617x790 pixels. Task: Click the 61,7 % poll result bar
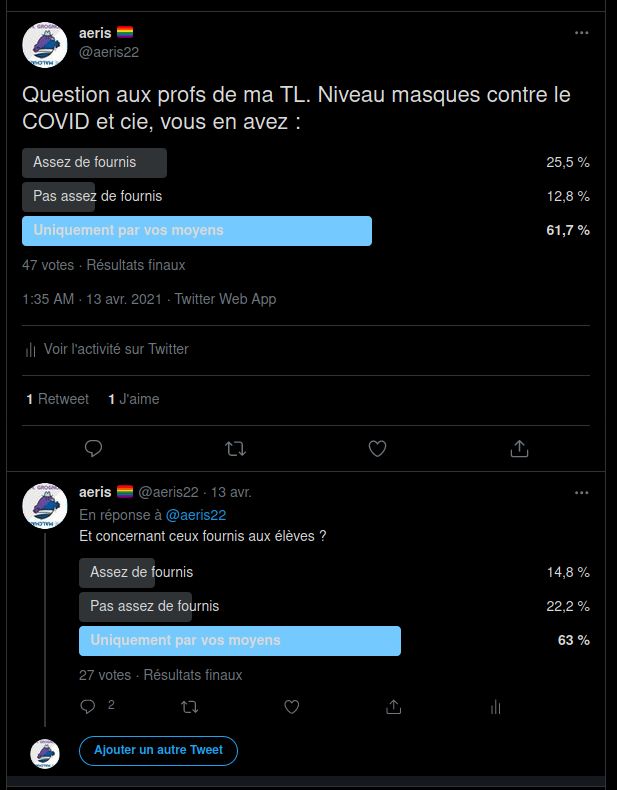pyautogui.click(x=197, y=231)
